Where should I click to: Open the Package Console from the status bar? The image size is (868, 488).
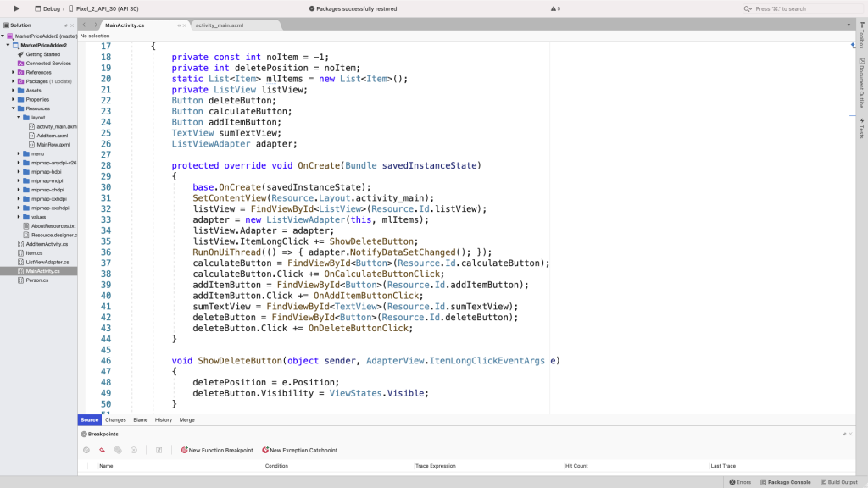pos(785,481)
